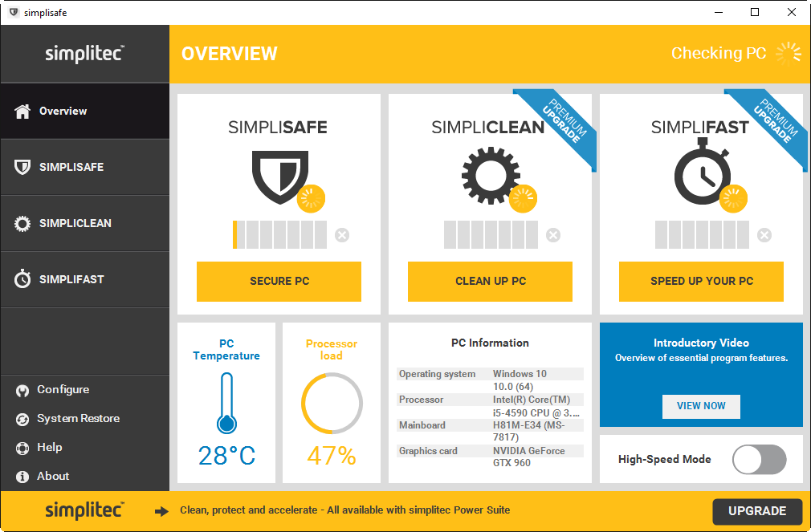811x532 pixels.
Task: Click the simplitec logo at top of sidebar
Action: 85,54
